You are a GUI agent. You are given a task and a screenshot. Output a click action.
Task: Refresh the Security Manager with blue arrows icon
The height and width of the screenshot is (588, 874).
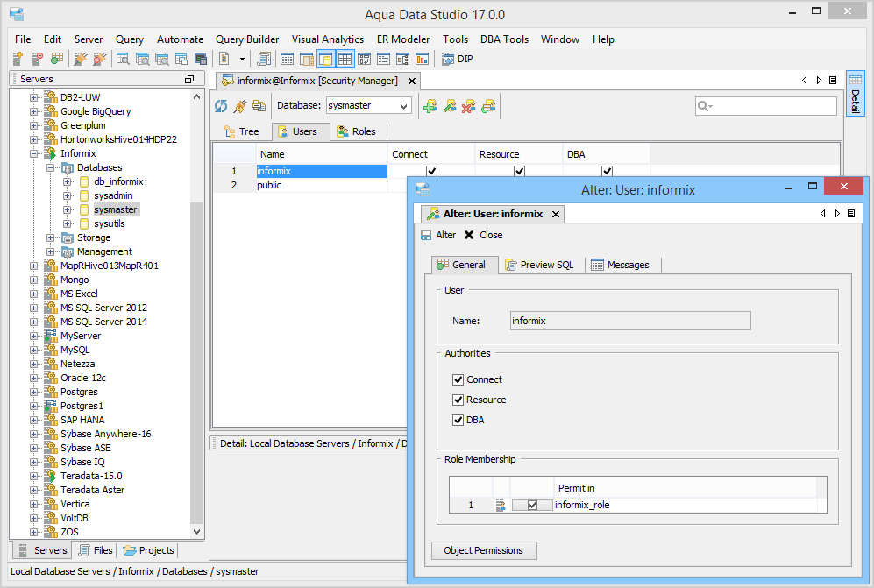coord(221,106)
